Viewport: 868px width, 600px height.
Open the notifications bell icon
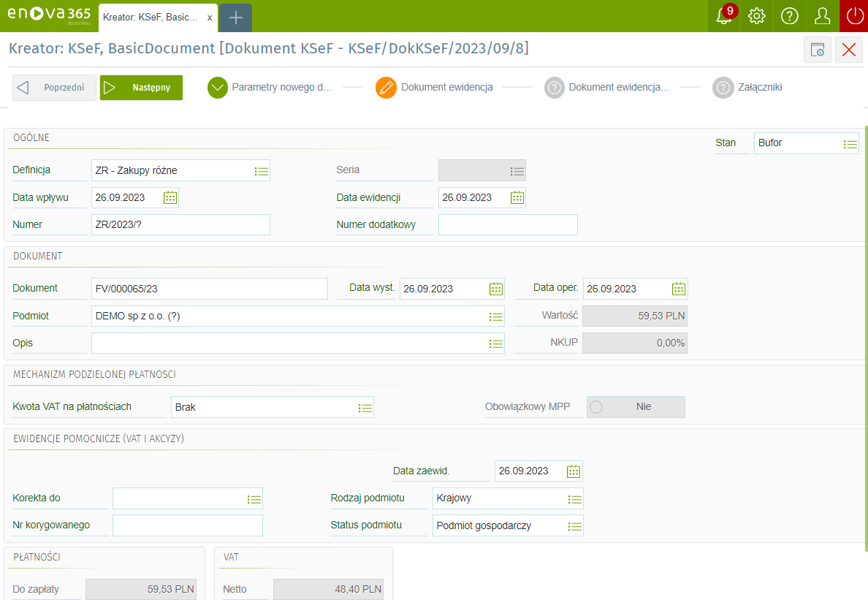723,16
